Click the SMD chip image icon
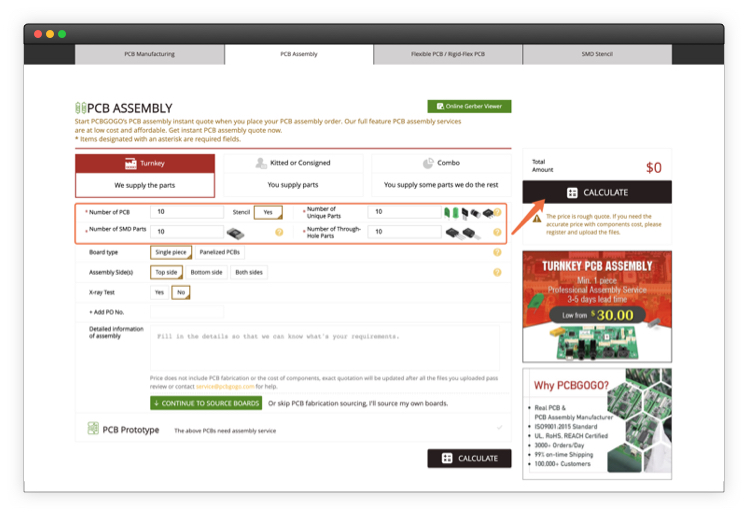The height and width of the screenshot is (516, 748). tap(235, 233)
